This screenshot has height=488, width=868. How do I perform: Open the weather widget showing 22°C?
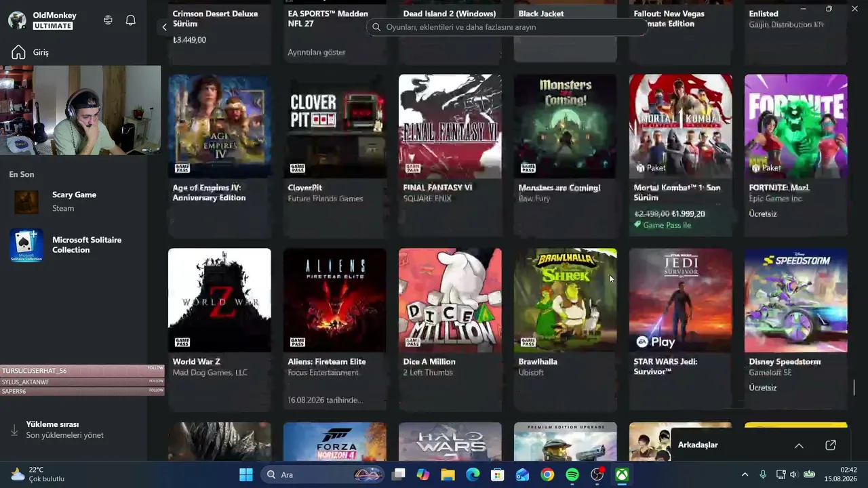tap(38, 474)
